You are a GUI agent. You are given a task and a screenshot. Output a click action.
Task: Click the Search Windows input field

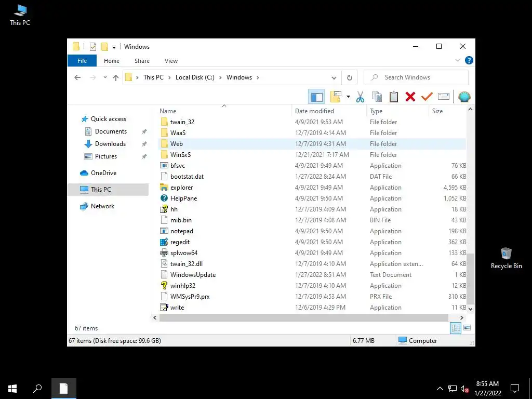(416, 77)
